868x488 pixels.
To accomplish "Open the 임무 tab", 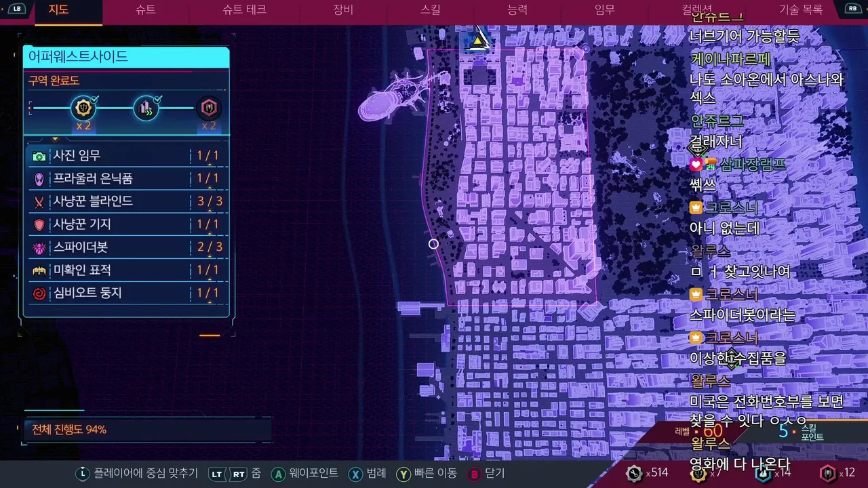I will pos(604,9).
